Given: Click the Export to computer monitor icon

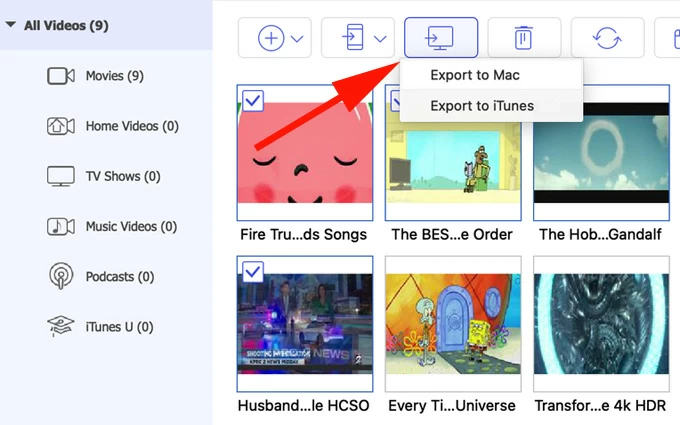Looking at the screenshot, I should (441, 38).
